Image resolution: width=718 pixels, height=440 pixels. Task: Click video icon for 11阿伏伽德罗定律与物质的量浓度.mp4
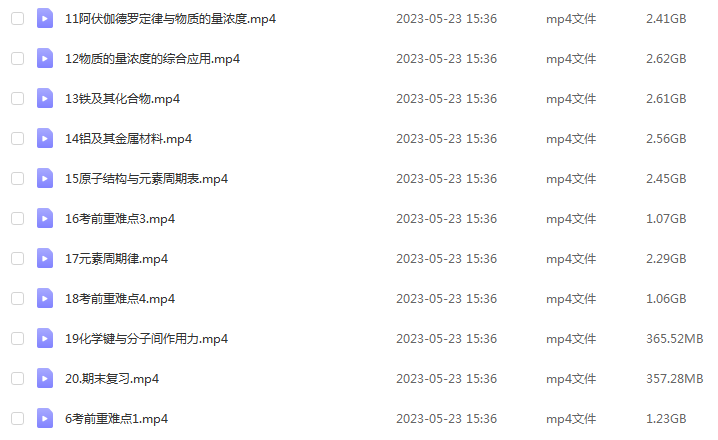(45, 19)
